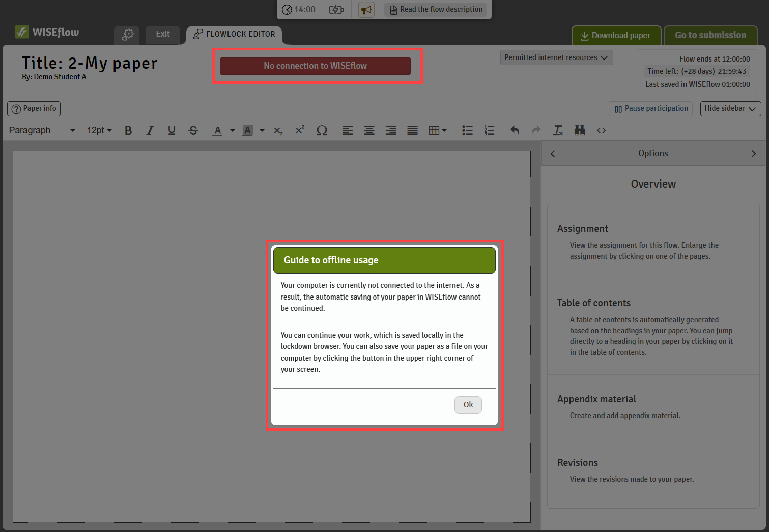Align text left

tap(348, 131)
